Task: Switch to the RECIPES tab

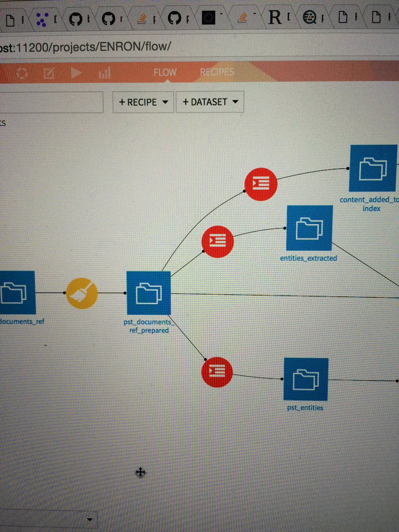Action: (217, 71)
